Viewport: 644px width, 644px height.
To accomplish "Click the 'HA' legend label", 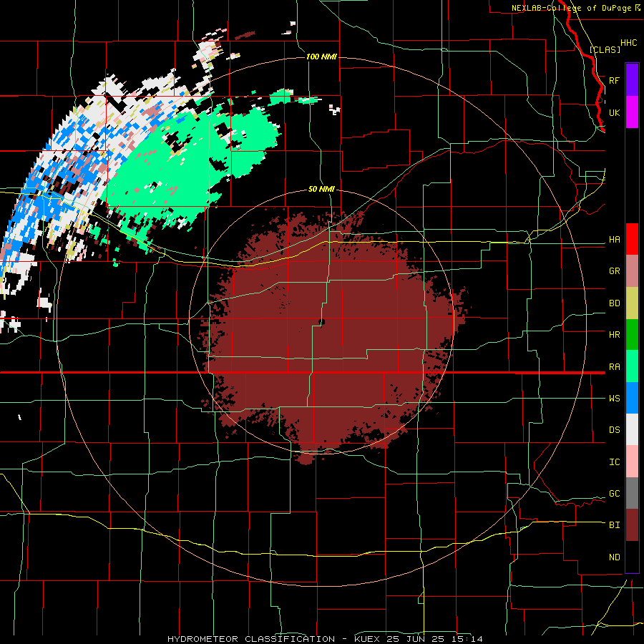I will 614,240.
